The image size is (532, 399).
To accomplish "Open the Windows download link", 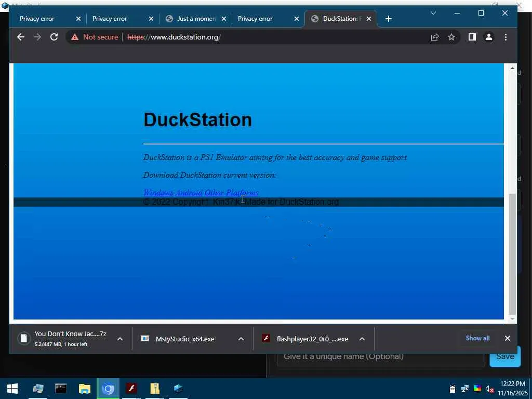I will [158, 193].
